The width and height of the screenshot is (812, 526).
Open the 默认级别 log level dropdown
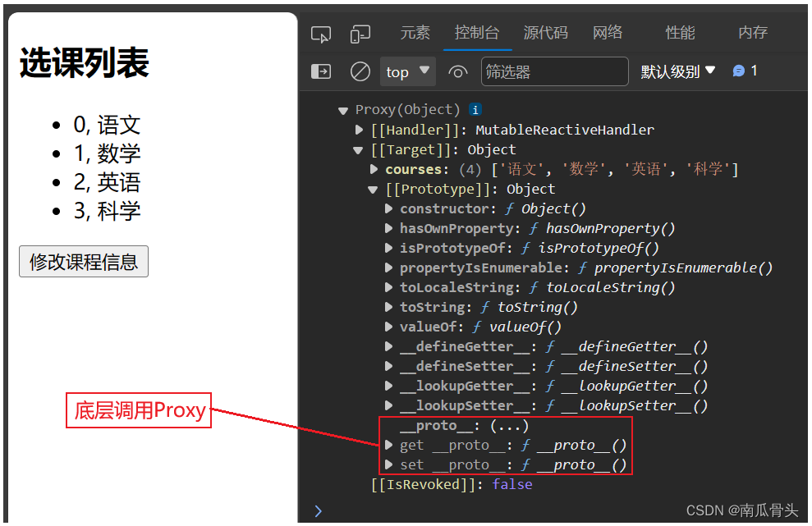coord(677,71)
